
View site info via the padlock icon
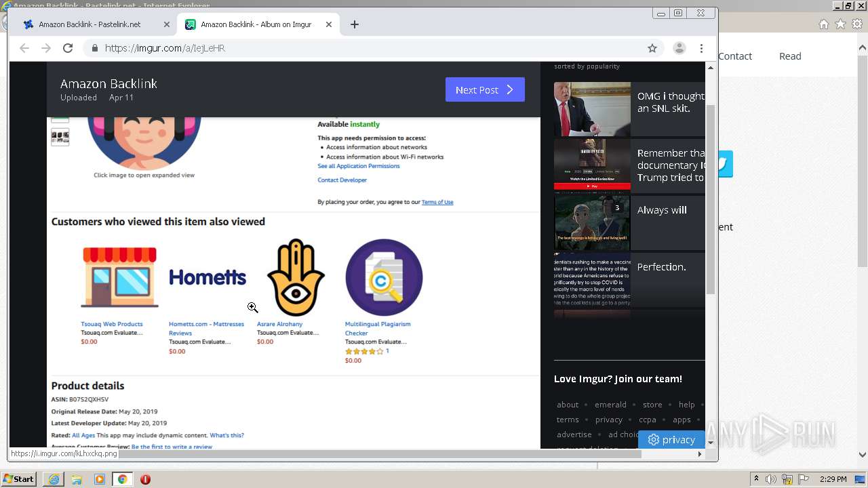tap(94, 48)
